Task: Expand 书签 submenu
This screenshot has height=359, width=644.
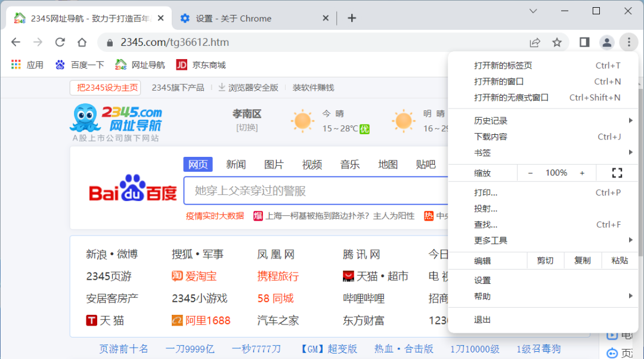Action: point(543,153)
